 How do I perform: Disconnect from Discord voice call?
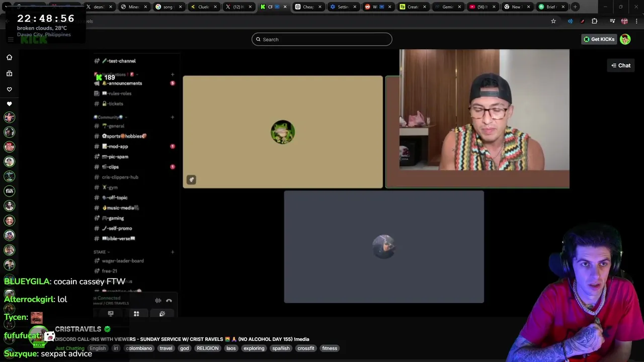point(169,301)
